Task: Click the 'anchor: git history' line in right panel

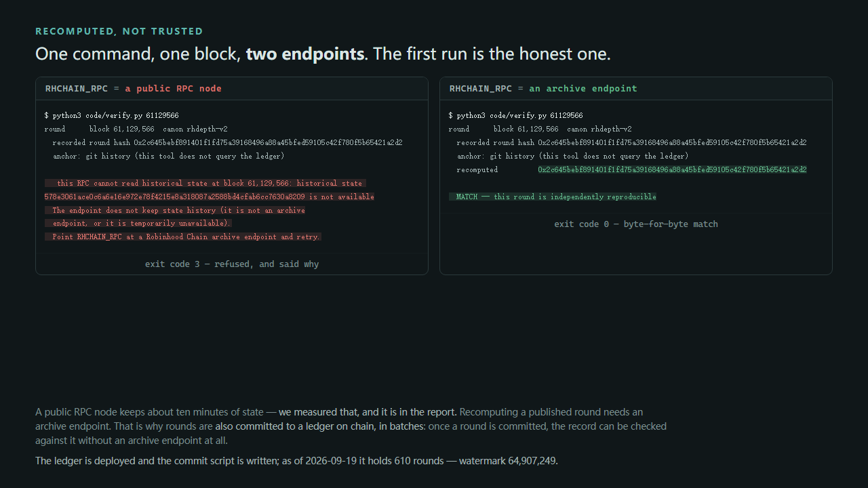Action: pos(572,156)
